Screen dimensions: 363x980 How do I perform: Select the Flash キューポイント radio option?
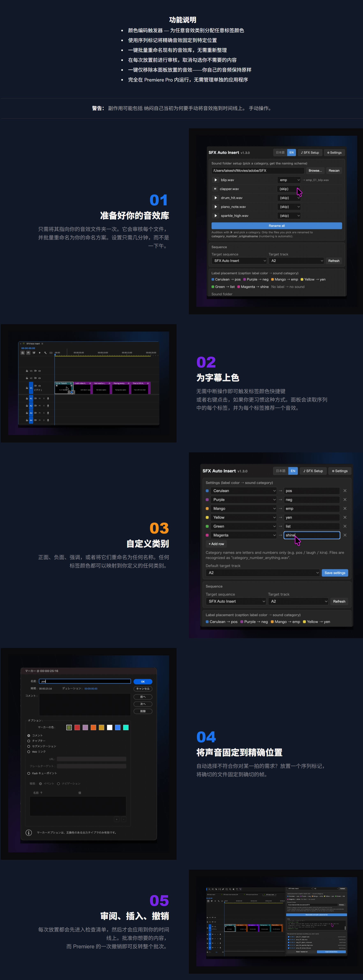click(x=29, y=773)
